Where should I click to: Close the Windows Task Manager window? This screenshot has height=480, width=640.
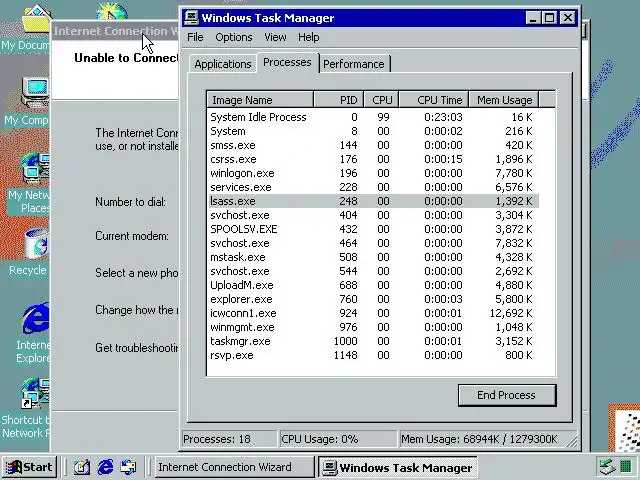pos(568,18)
